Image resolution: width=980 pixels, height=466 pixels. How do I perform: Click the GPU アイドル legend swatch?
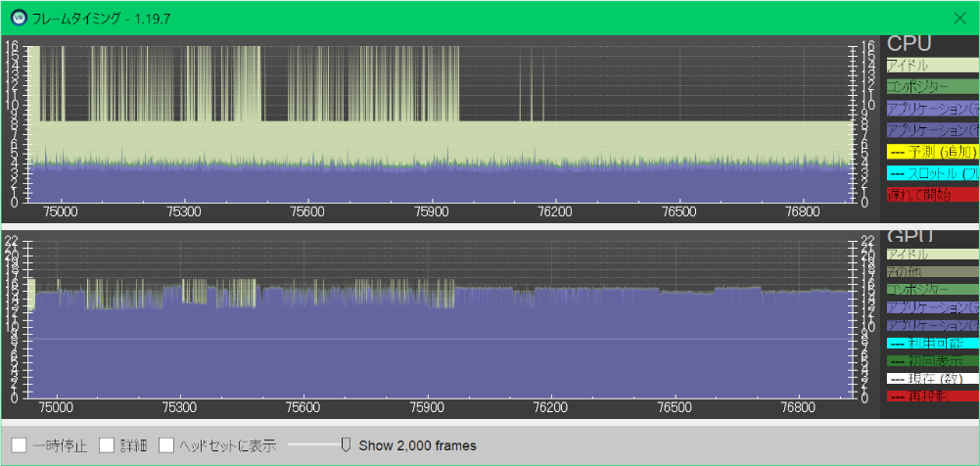pos(931,255)
